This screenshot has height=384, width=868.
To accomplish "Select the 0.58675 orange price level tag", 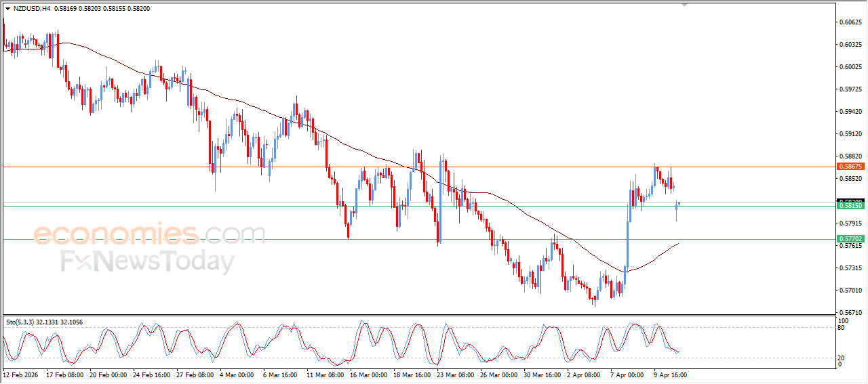I will point(850,167).
